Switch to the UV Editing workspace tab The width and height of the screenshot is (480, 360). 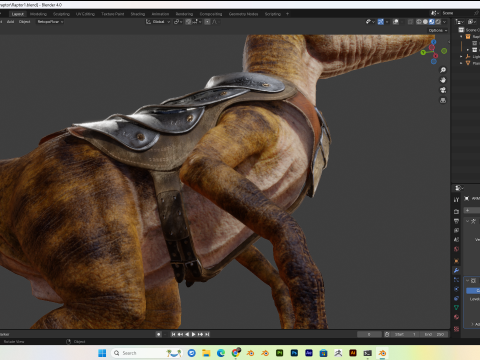point(85,14)
